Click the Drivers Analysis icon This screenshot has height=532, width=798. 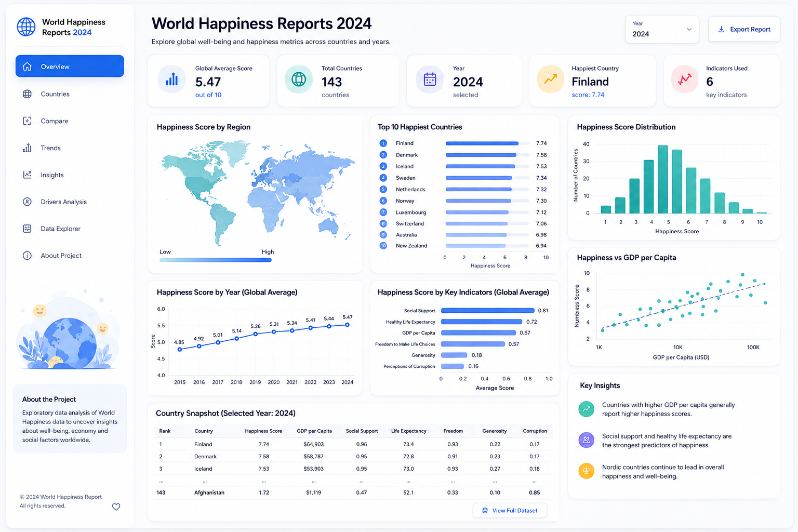(x=27, y=202)
